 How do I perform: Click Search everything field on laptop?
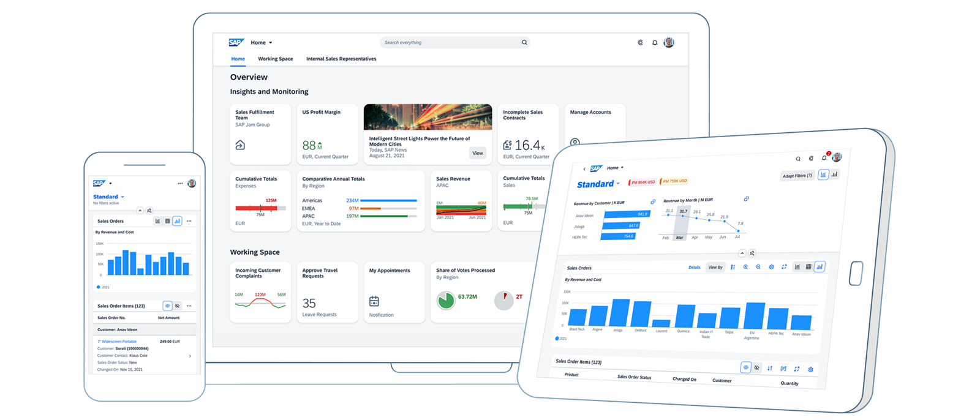(x=454, y=42)
